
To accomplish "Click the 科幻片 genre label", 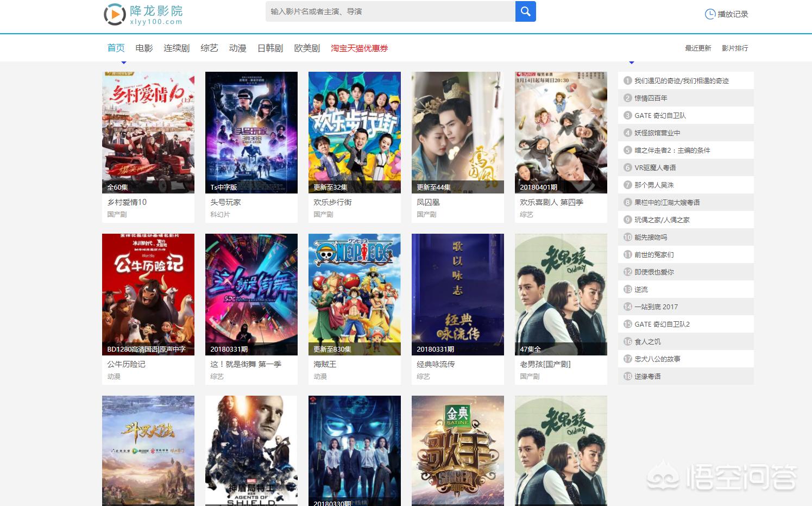I will [x=220, y=215].
